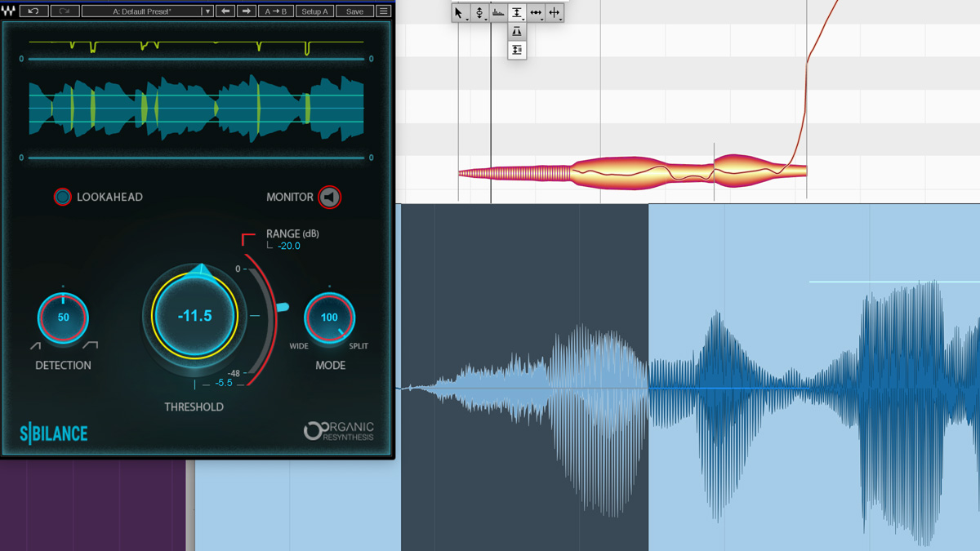Select the Wide mode label

(299, 346)
